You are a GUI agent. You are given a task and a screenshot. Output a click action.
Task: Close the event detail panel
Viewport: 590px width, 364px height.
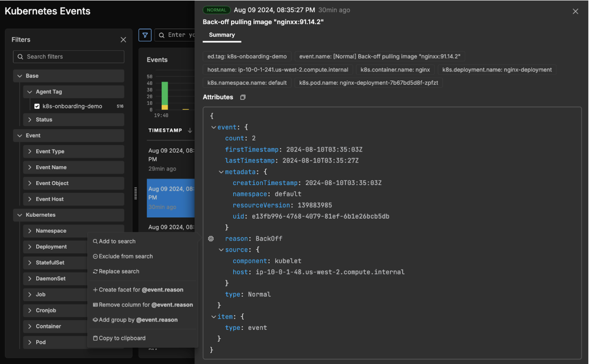pos(575,12)
